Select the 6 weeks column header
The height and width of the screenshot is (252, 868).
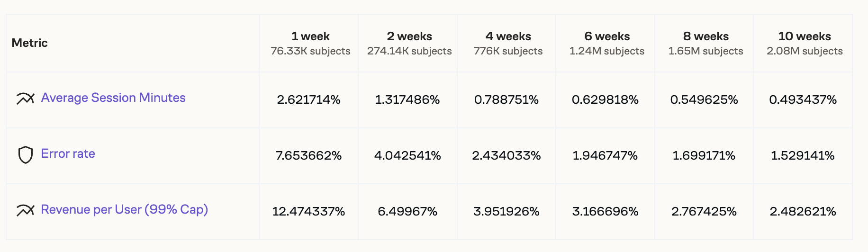click(x=607, y=36)
